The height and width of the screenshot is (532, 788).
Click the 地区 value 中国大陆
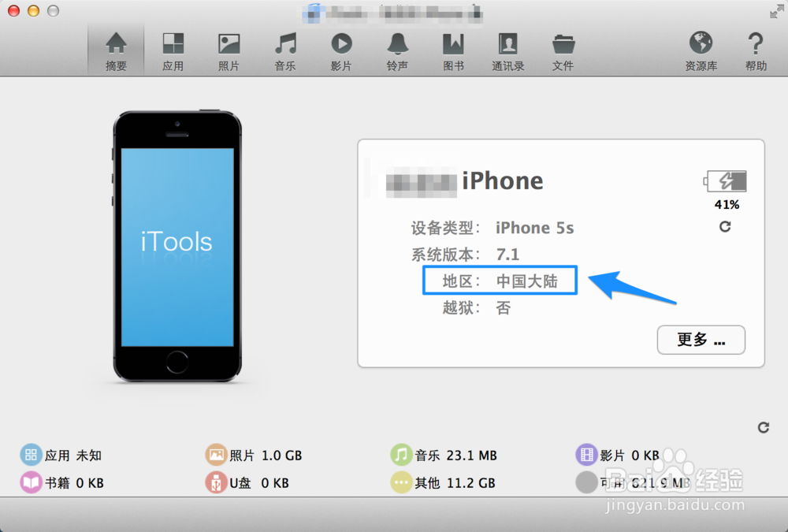[x=526, y=281]
